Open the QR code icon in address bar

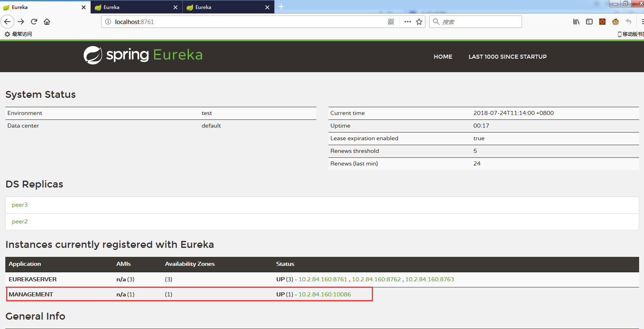pos(391,22)
